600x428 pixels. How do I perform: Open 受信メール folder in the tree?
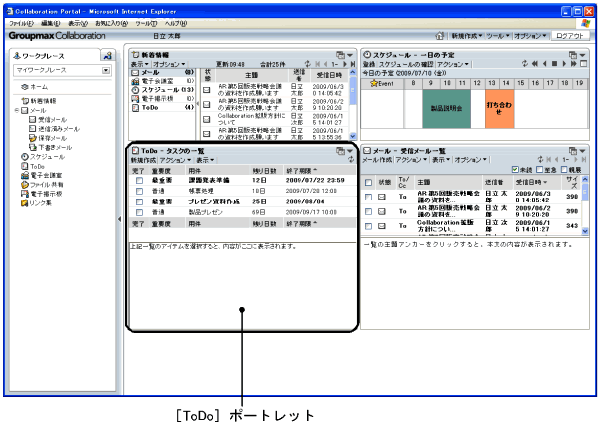(x=48, y=120)
